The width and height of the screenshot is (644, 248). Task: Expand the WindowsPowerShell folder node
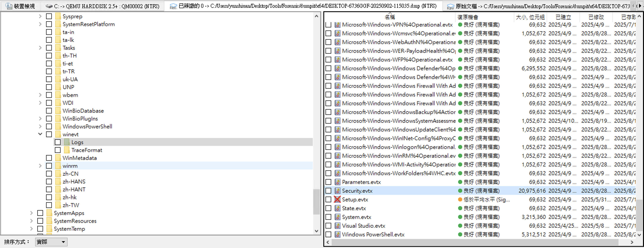pos(40,126)
